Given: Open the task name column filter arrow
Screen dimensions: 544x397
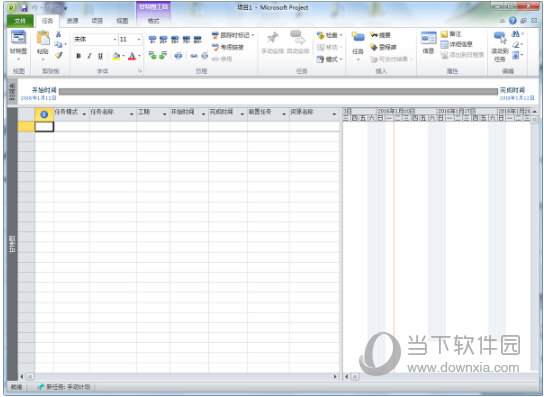Looking at the screenshot, I should [131, 114].
